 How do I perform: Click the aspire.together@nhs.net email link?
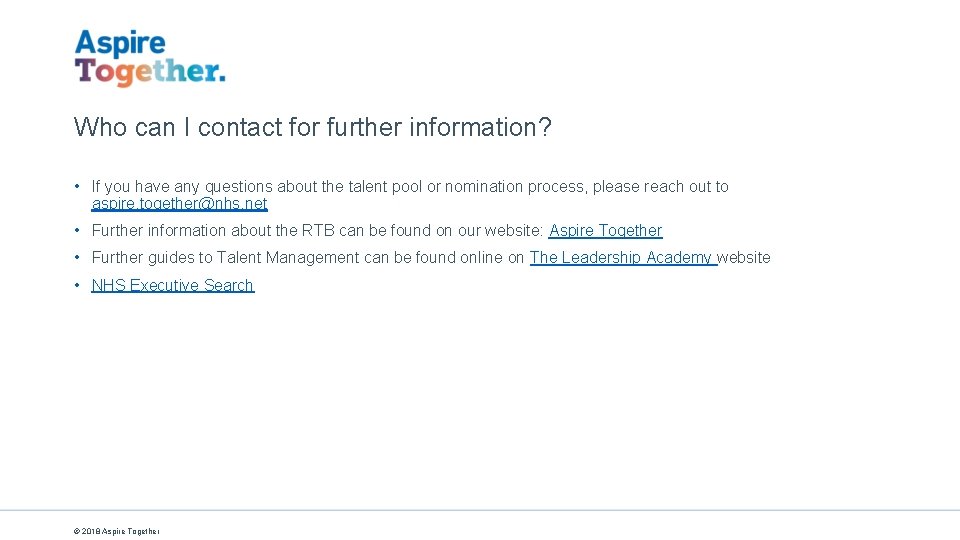pos(179,204)
